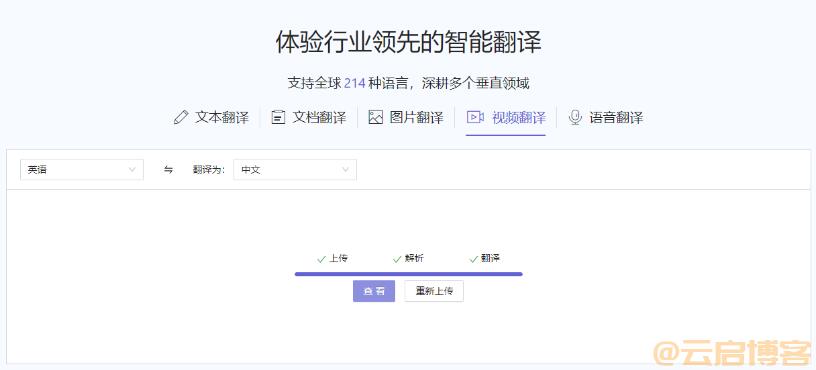Click the 解析 step label

(414, 258)
